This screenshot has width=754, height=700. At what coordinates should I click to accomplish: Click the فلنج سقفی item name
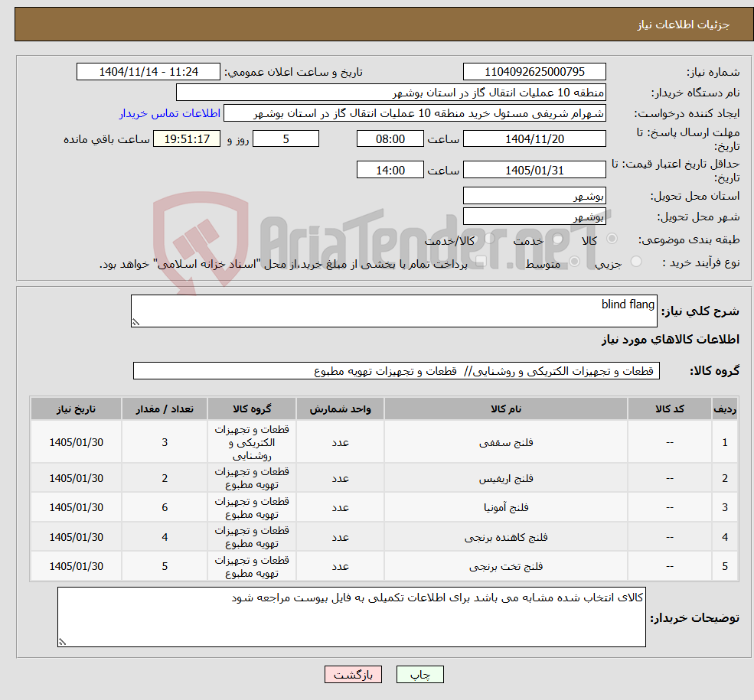[x=506, y=442]
